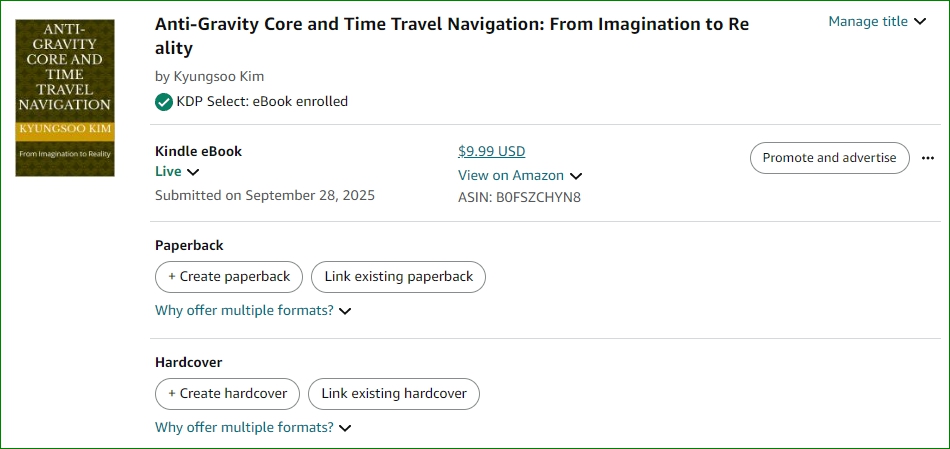The width and height of the screenshot is (950, 449).
Task: Click the Create hardcover button
Action: [227, 393]
